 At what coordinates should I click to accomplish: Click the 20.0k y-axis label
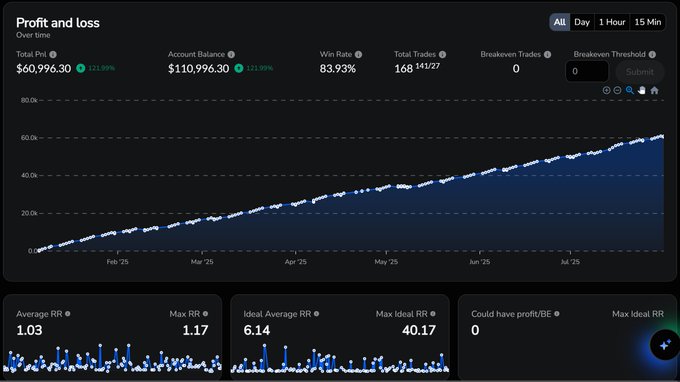click(29, 213)
